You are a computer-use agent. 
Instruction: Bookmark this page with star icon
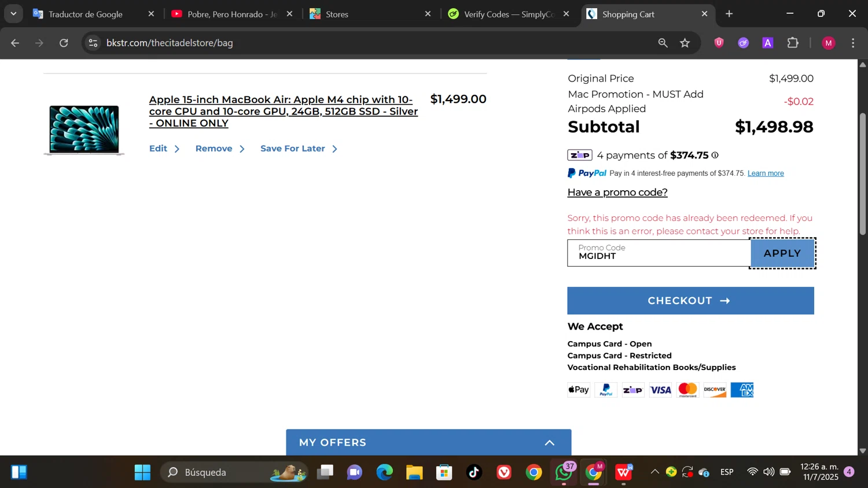pos(685,43)
